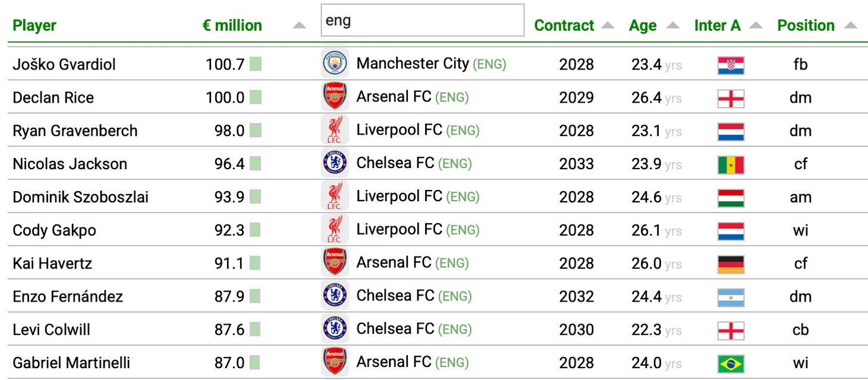Click the Manchester City club crest
Viewport: 868px width, 380px height.
coord(335,64)
